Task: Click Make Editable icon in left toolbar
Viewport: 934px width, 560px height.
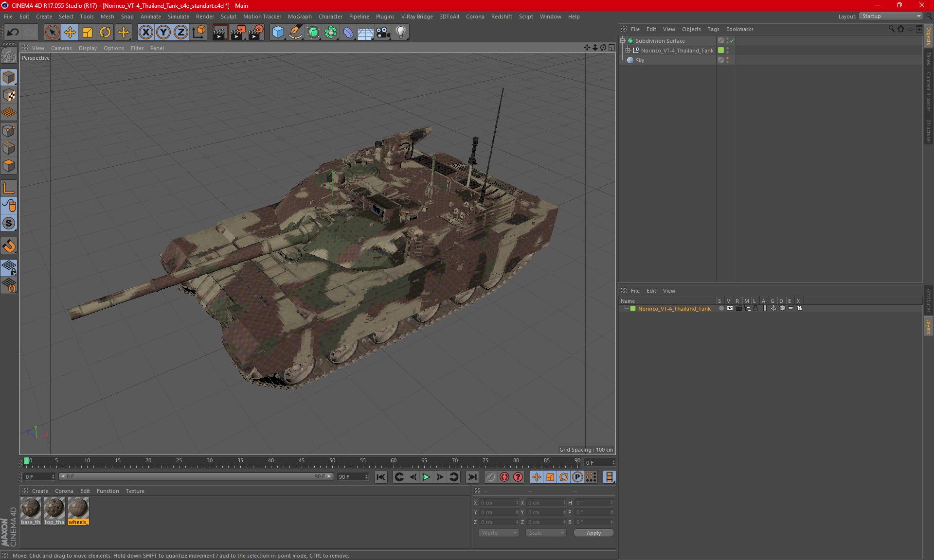Action: click(x=9, y=55)
